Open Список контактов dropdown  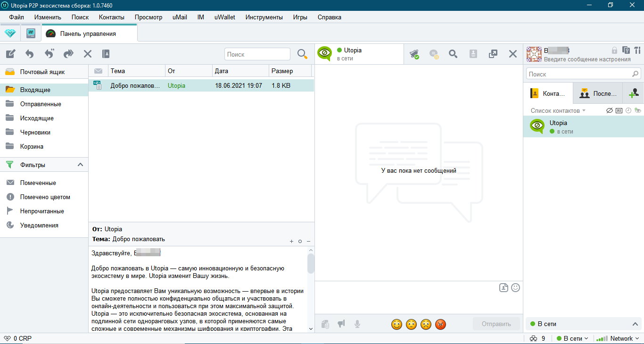[x=558, y=110]
